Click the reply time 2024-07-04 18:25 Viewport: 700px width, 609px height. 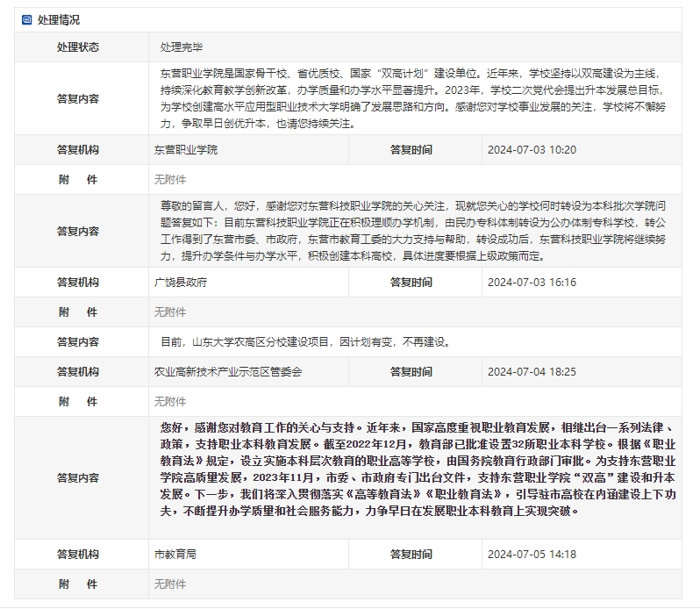coord(532,372)
